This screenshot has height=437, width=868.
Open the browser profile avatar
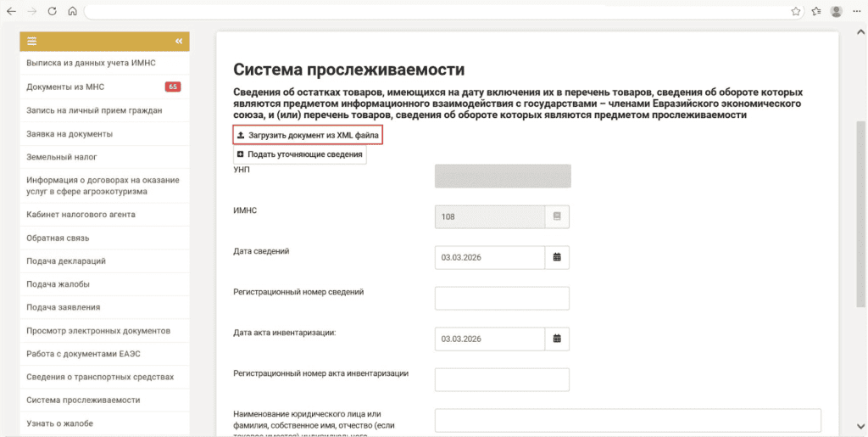(837, 11)
